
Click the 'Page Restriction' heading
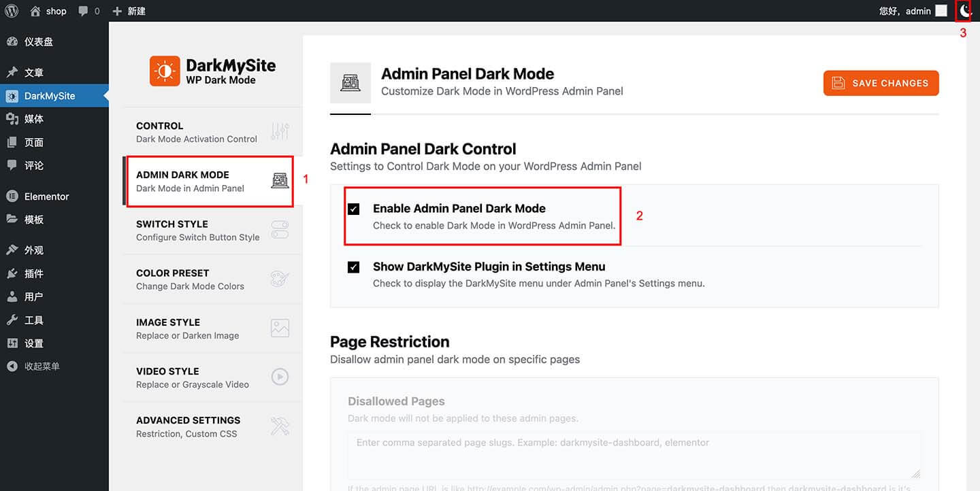[390, 342]
